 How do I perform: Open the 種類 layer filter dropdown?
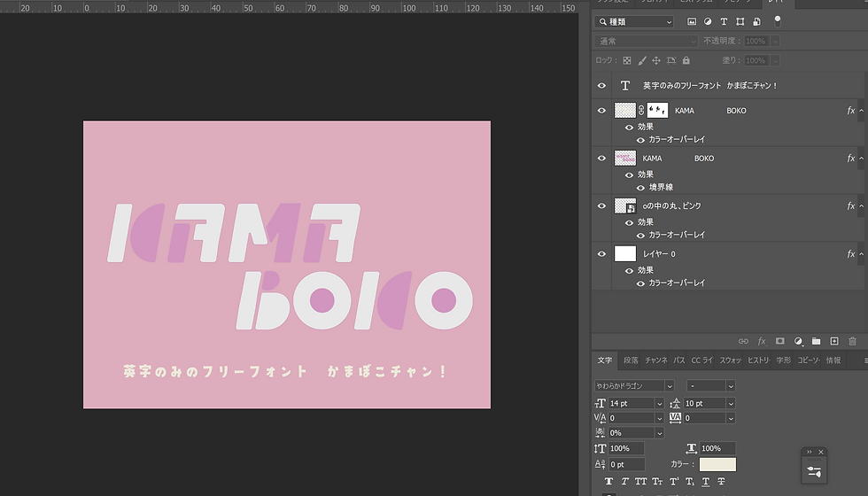tap(634, 21)
